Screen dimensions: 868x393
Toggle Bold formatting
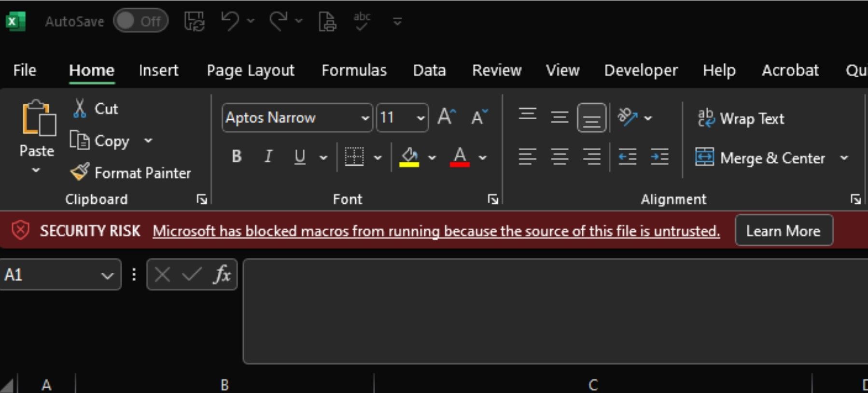(x=237, y=156)
